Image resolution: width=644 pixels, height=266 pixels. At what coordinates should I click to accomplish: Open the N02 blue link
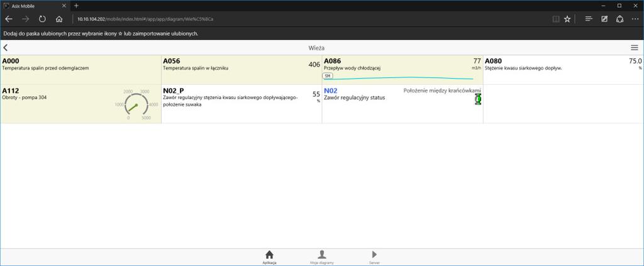click(x=331, y=91)
